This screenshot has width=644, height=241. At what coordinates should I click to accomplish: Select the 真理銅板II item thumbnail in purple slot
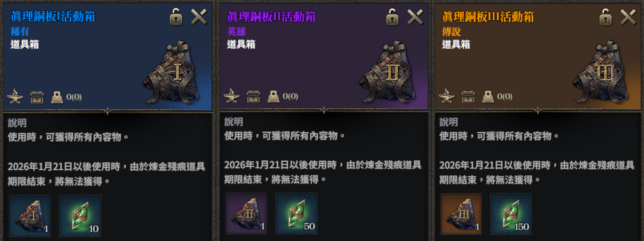[246, 213]
